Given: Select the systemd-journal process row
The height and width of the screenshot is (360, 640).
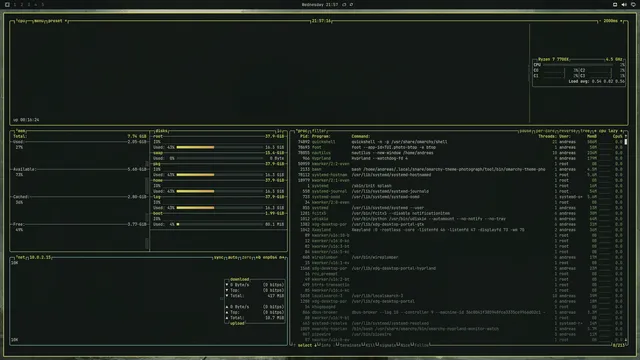Looking at the screenshot, I should [459, 191].
